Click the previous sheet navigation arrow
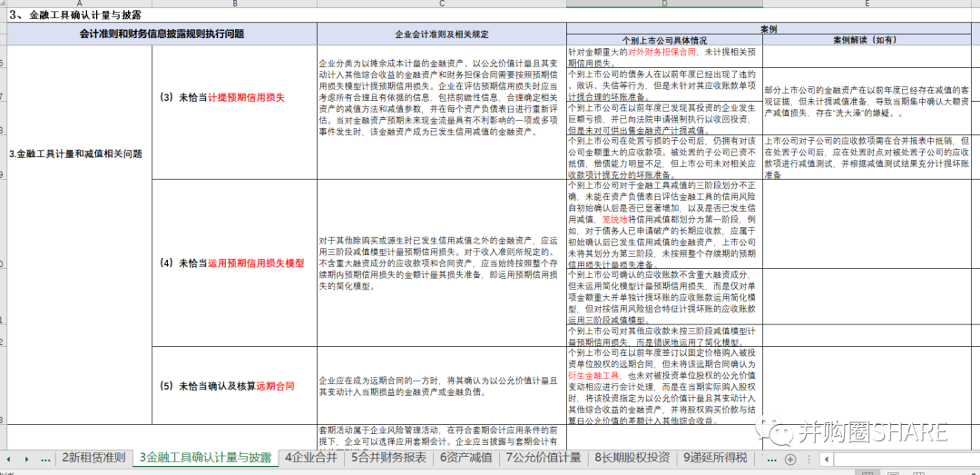The image size is (980, 475). (9, 460)
